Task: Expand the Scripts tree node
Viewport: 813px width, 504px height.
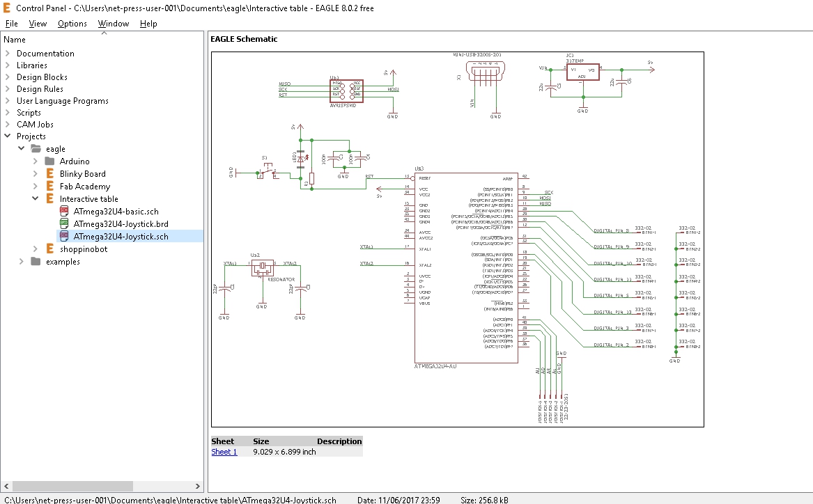Action: 8,112
